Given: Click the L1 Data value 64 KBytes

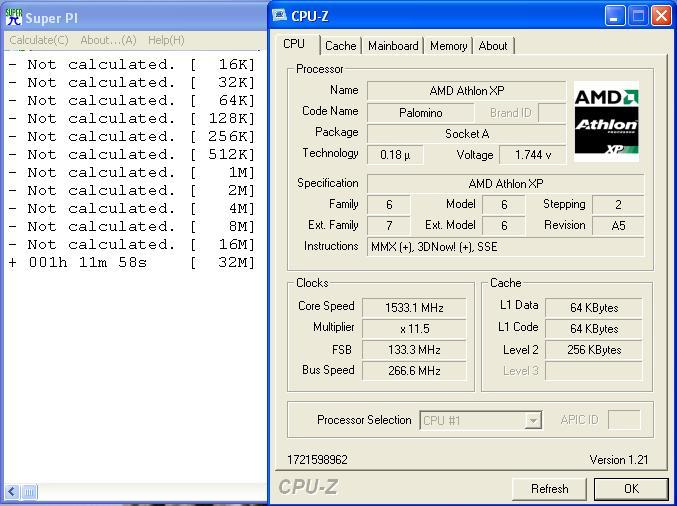Looking at the screenshot, I should [x=594, y=308].
